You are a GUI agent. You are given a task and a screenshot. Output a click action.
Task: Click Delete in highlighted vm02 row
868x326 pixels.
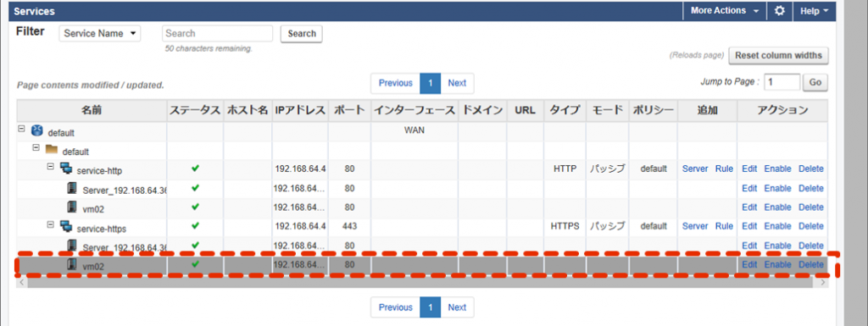[811, 265]
